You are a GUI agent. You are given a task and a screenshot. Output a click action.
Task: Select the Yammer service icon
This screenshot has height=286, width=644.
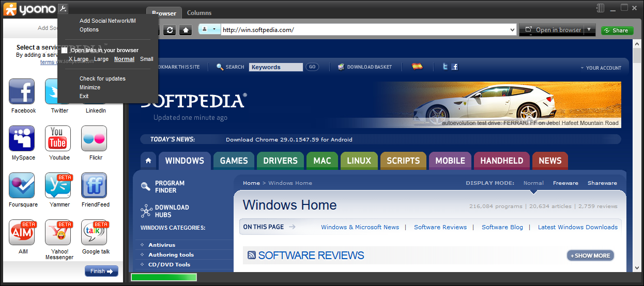[58, 185]
